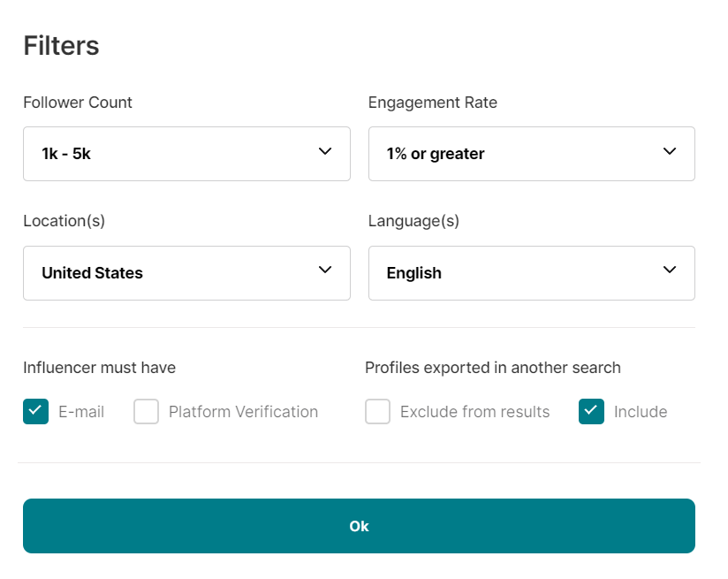Uncheck the Include checkbox
The image size is (728, 579).
click(x=592, y=411)
